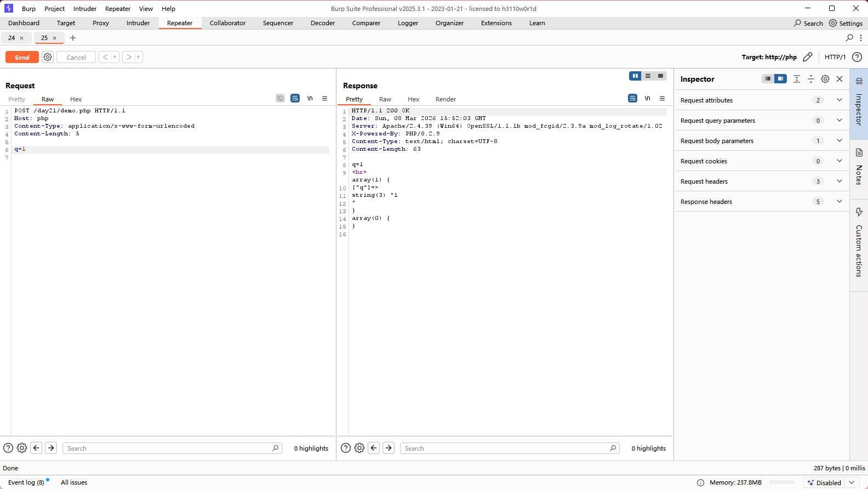The height and width of the screenshot is (489, 868).
Task: Switch to tabbed request/response layout
Action: [660, 76]
